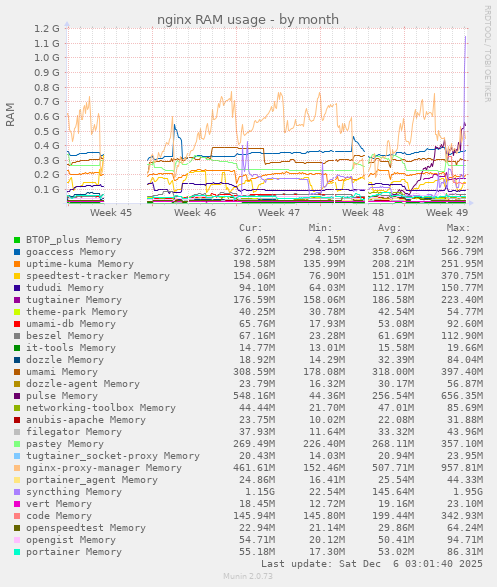Select the filegator Memory label

coord(74,432)
